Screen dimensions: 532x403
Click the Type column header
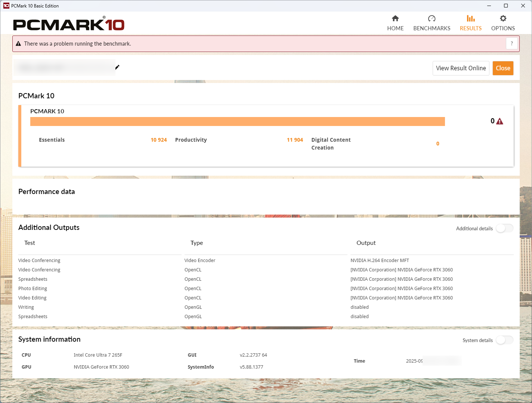pos(197,243)
